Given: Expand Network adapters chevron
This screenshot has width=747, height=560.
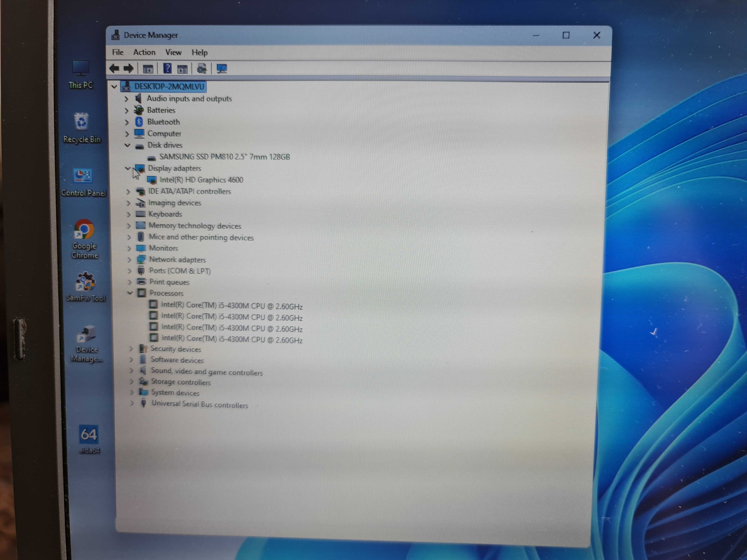Looking at the screenshot, I should [x=129, y=260].
